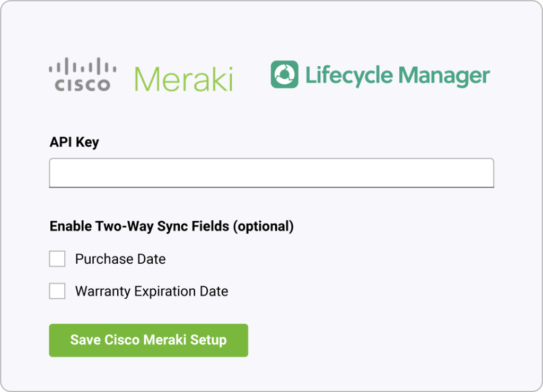Check the Warranty Expiration Date option
The image size is (543, 392).
pos(57,291)
